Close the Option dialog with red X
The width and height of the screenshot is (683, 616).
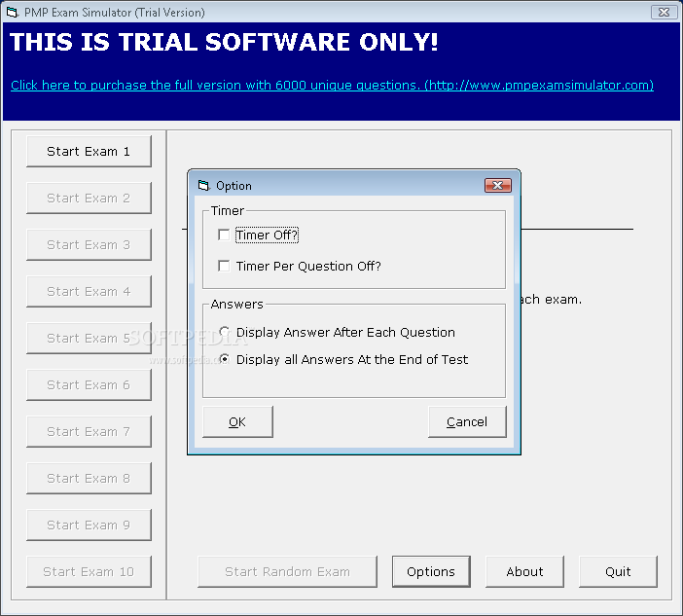tap(498, 186)
